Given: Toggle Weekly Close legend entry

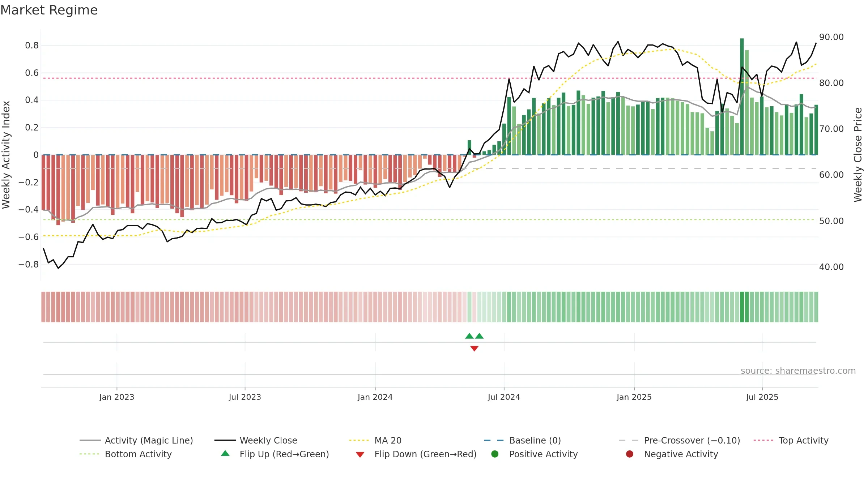Looking at the screenshot, I should pyautogui.click(x=256, y=440).
